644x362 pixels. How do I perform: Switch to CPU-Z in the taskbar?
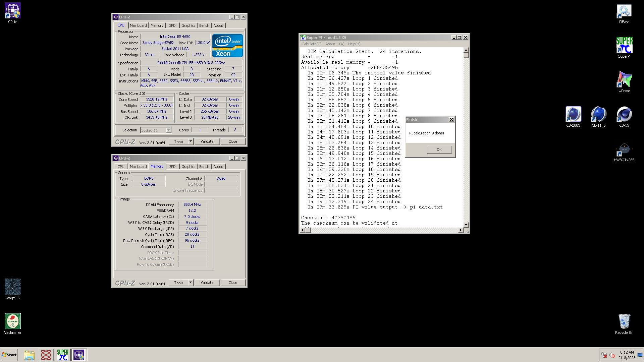click(x=79, y=355)
